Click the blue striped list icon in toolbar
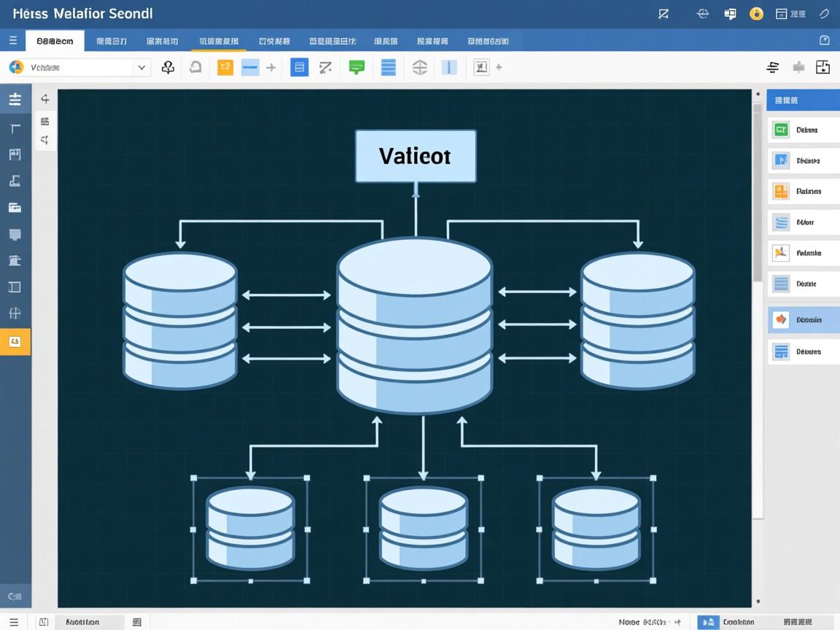This screenshot has height=630, width=840. (389, 68)
